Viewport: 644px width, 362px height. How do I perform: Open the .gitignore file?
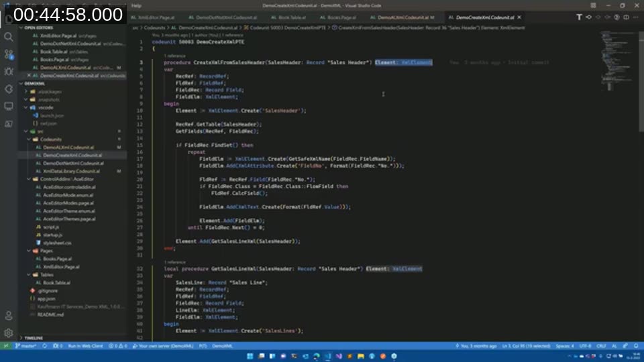coord(48,290)
